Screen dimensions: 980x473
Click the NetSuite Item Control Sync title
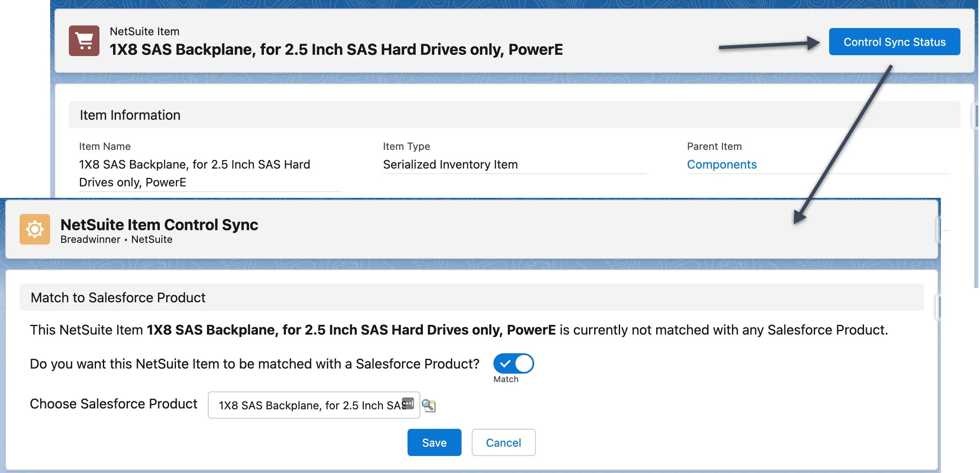(x=159, y=224)
